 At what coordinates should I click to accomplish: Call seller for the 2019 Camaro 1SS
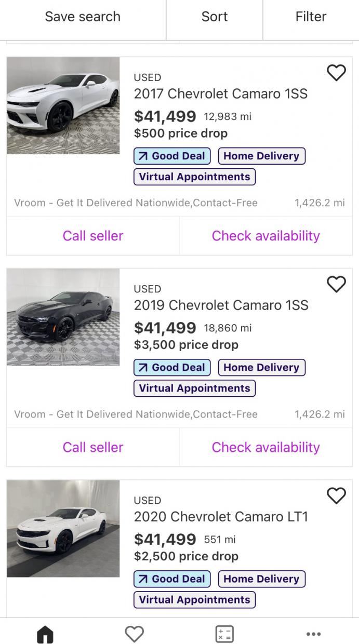click(x=93, y=447)
